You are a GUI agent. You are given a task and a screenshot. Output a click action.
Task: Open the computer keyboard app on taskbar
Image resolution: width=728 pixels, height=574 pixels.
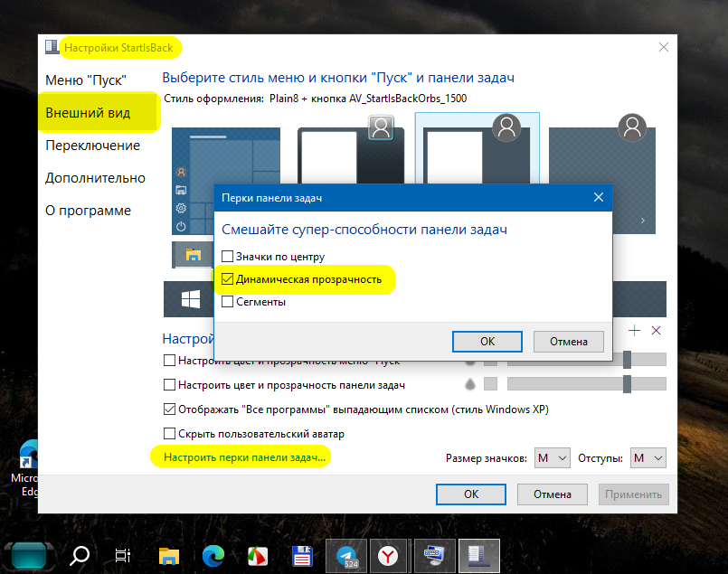pos(434,556)
